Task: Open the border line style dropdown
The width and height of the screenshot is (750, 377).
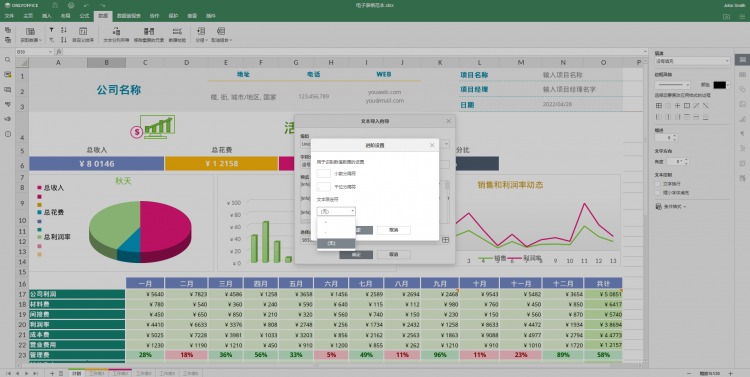Action: point(673,85)
